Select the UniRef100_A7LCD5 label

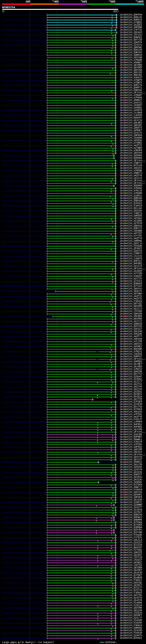click(131, 341)
